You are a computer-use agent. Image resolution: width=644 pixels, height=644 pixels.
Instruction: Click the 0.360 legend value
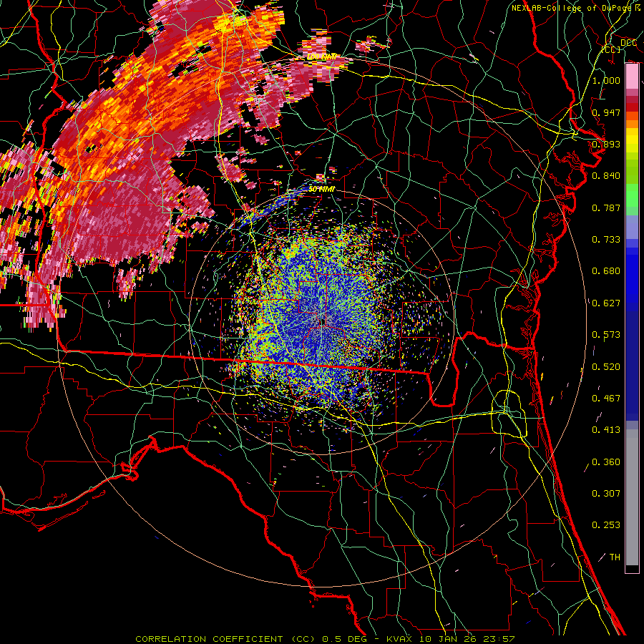606,462
